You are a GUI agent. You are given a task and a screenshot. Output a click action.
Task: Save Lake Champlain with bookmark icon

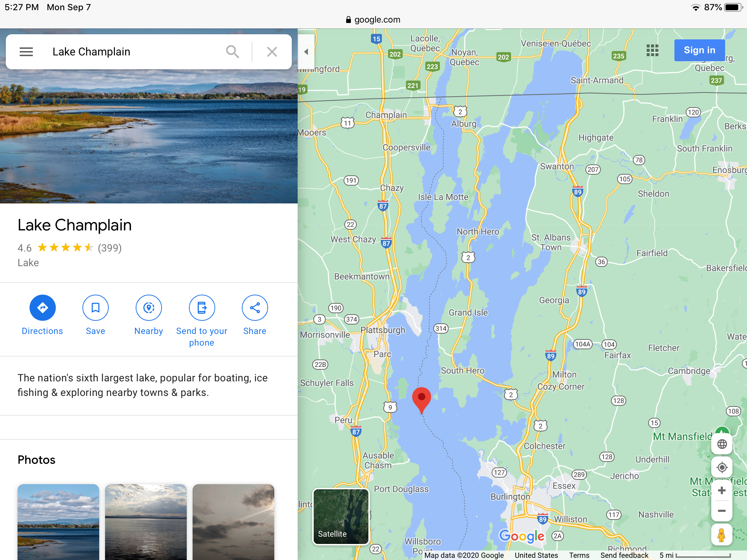pyautogui.click(x=96, y=308)
